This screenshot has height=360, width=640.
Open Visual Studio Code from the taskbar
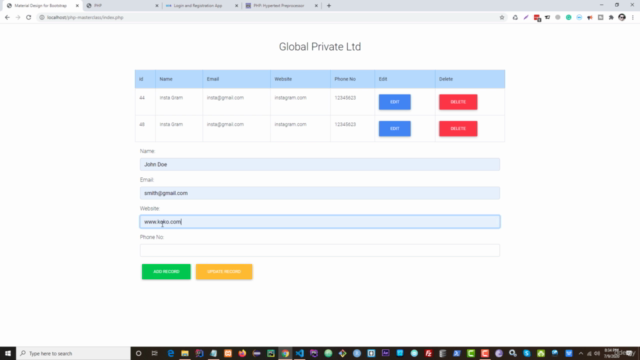[x=300, y=353]
